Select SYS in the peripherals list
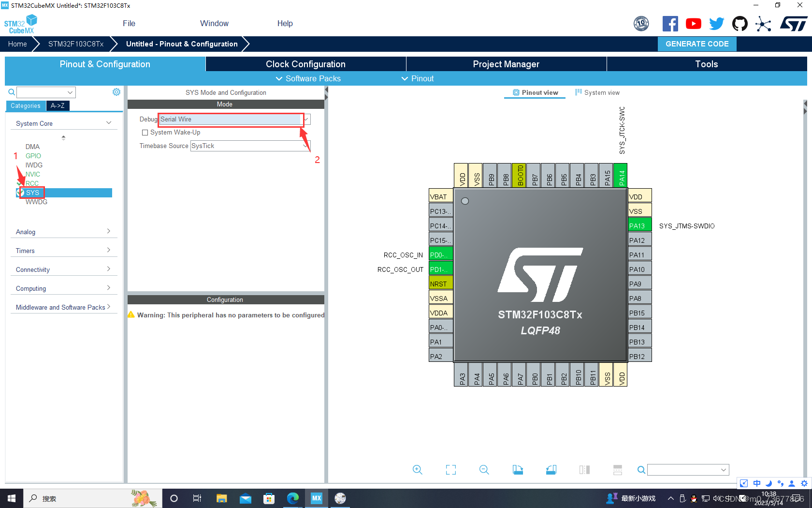The height and width of the screenshot is (508, 812). point(32,193)
